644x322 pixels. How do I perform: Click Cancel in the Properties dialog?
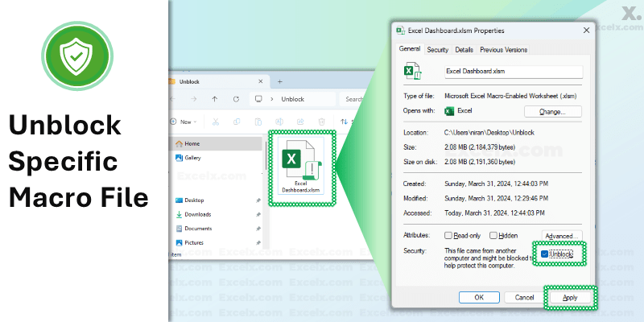coord(524,297)
